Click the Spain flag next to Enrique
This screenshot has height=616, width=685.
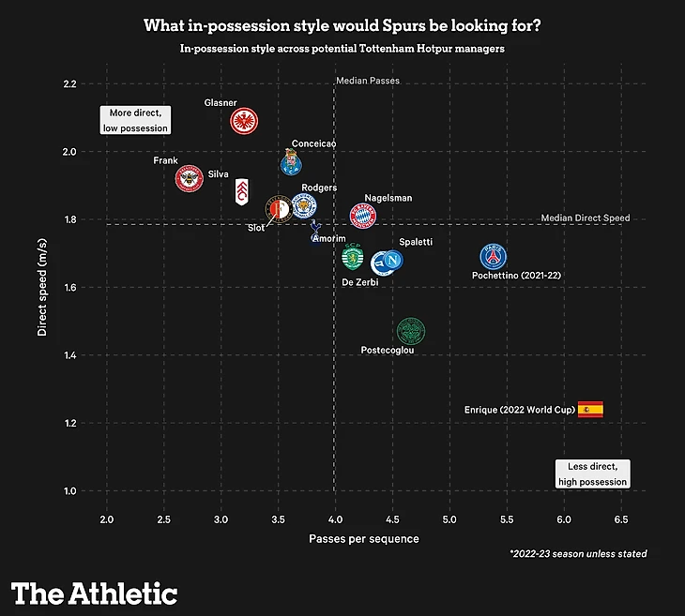pyautogui.click(x=590, y=410)
